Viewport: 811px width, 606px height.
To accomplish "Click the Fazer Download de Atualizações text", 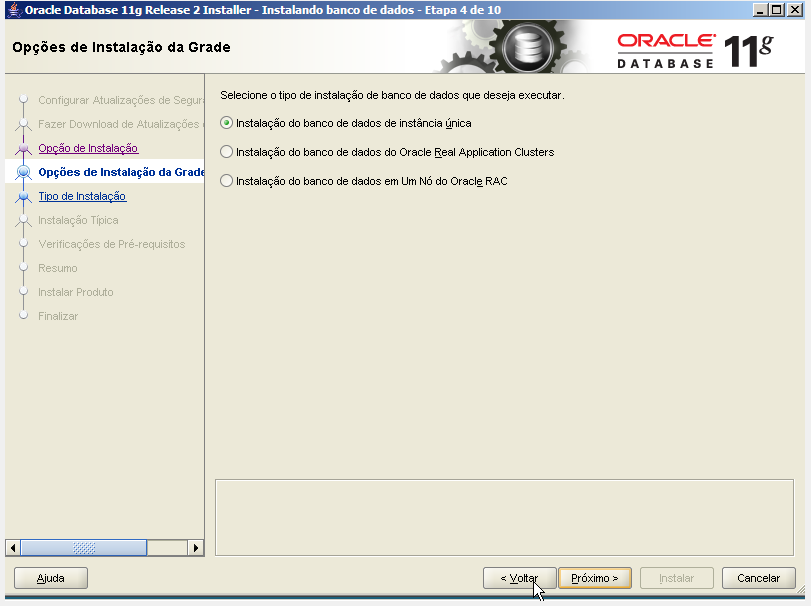I will pyautogui.click(x=121, y=124).
